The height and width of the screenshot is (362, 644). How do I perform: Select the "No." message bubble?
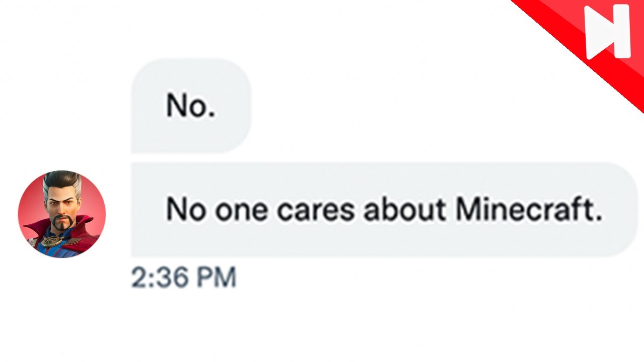[x=191, y=106]
